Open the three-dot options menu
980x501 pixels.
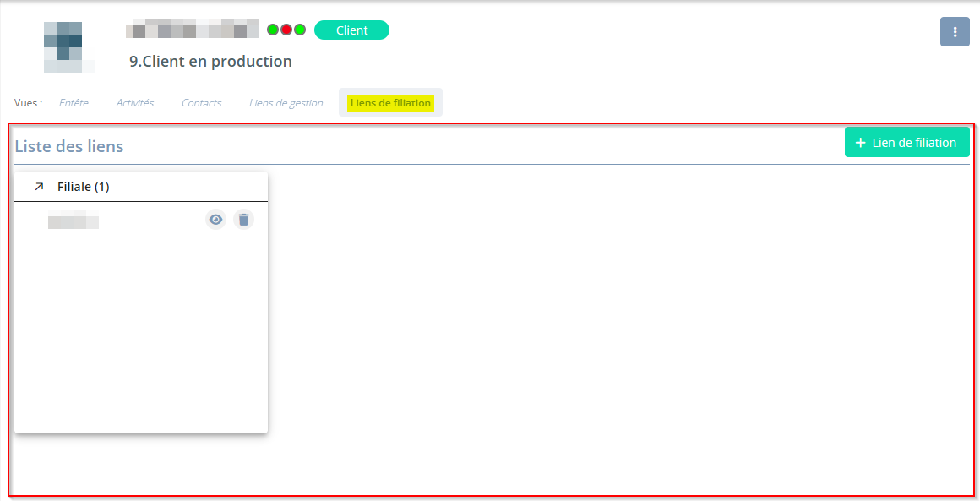pyautogui.click(x=955, y=32)
